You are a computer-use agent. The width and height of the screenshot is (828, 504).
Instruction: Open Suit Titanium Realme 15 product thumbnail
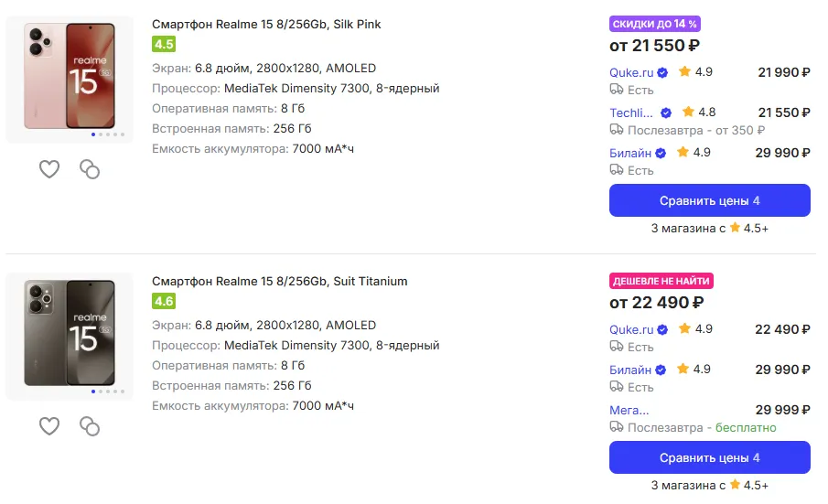70,332
